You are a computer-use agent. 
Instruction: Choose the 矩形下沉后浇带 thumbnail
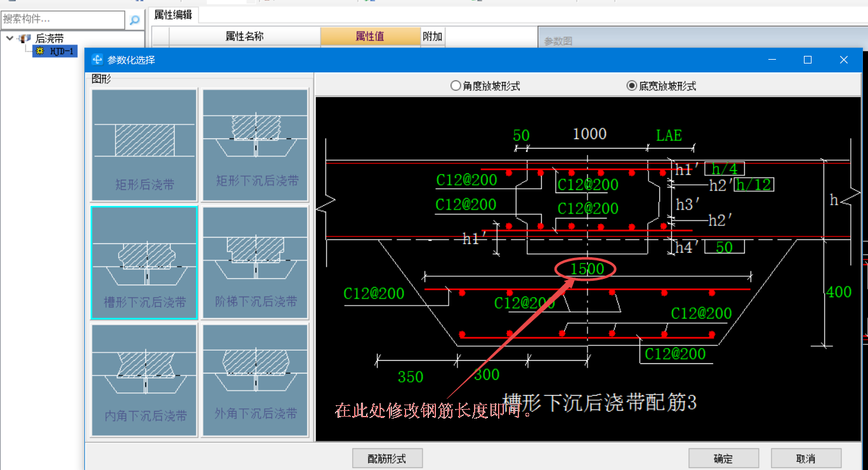255,145
